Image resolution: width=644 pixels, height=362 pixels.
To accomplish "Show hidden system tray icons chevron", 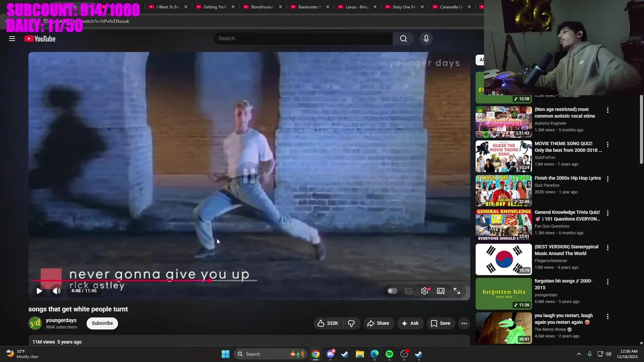I will [579, 354].
